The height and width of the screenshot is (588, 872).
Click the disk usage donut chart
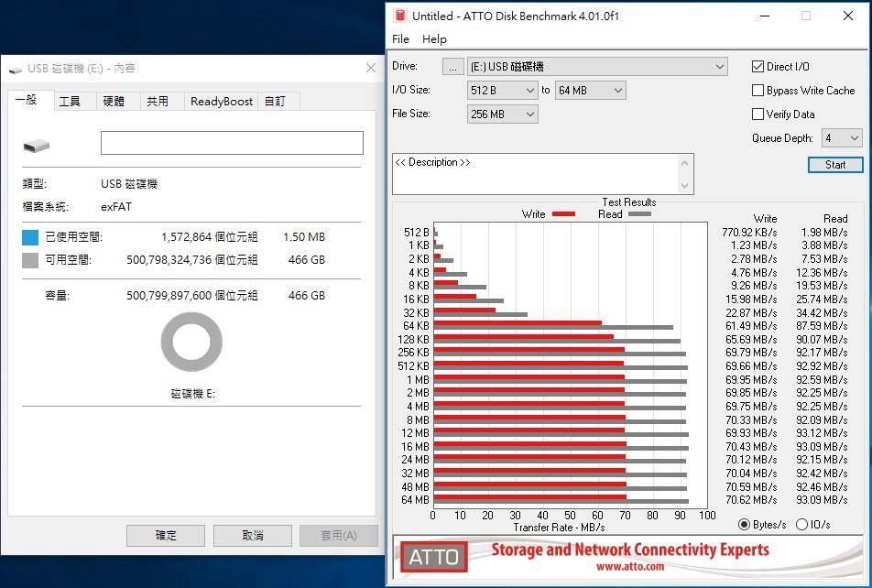(x=191, y=342)
